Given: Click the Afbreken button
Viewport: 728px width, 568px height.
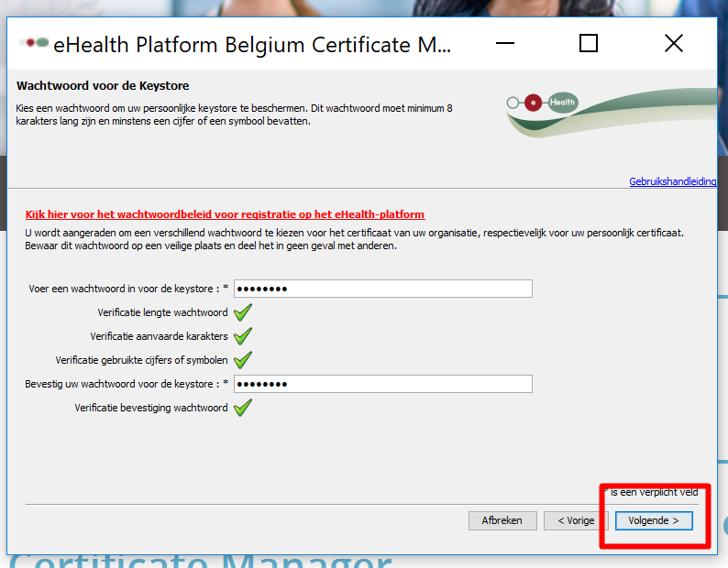Looking at the screenshot, I should [502, 520].
